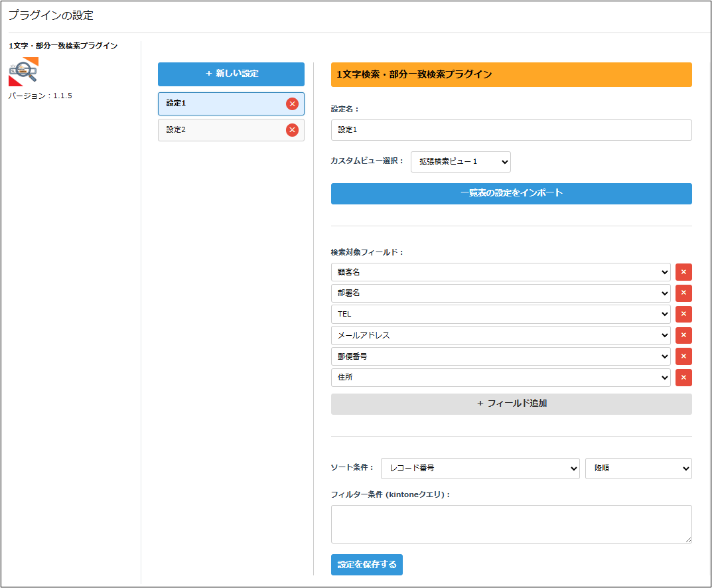Delete 設定1 with its red X icon
This screenshot has height=588, width=712.
point(292,104)
